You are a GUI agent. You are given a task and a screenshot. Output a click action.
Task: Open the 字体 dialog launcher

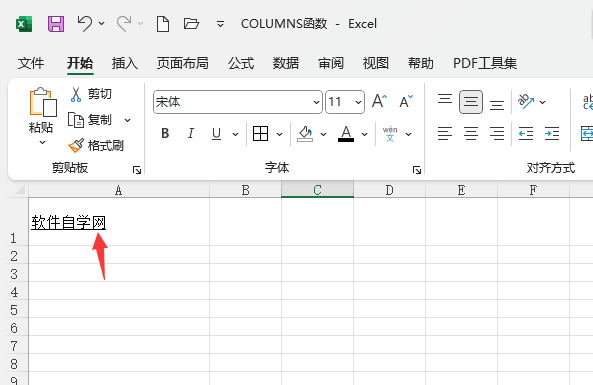(417, 170)
